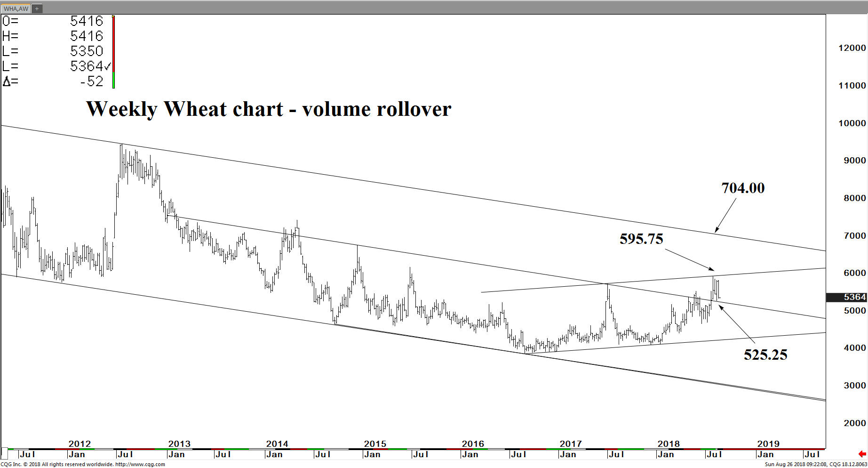
Task: Select the 704.00 annotation label
Action: click(743, 188)
